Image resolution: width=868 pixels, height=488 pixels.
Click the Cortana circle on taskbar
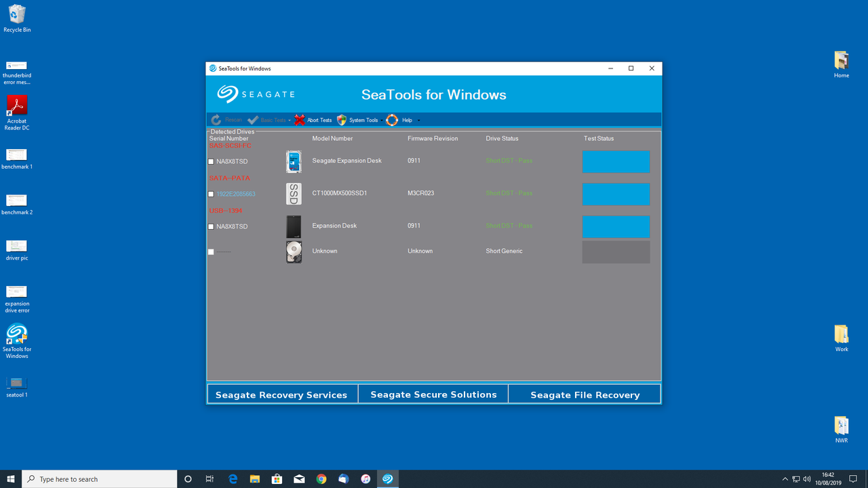coord(188,479)
